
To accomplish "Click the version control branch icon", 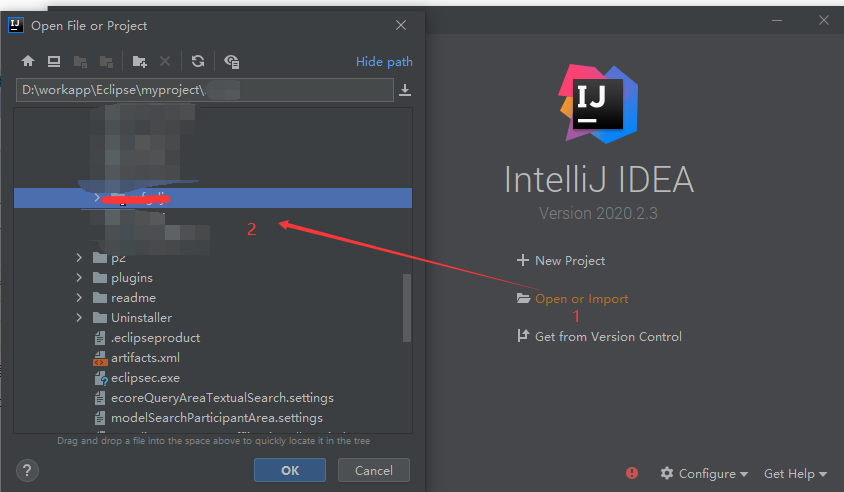I will click(x=523, y=336).
